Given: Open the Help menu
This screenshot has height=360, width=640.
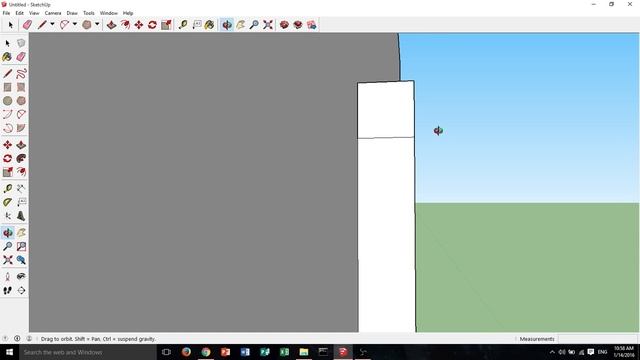Looking at the screenshot, I should pyautogui.click(x=128, y=13).
